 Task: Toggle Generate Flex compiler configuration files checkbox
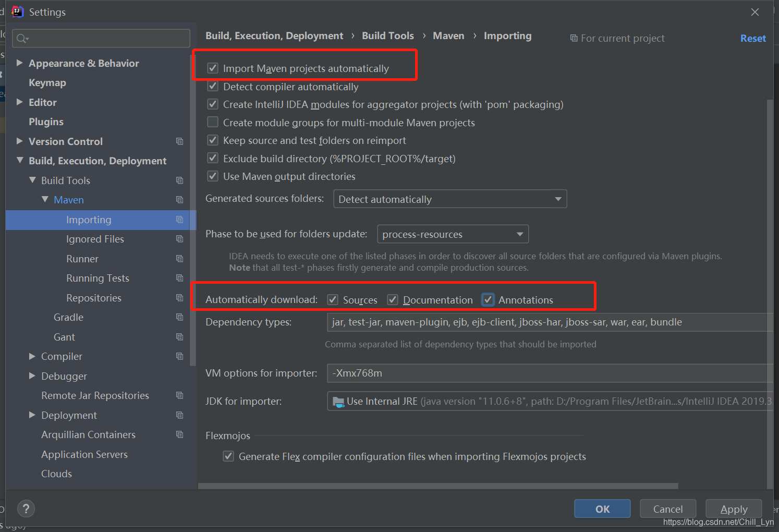pos(228,456)
